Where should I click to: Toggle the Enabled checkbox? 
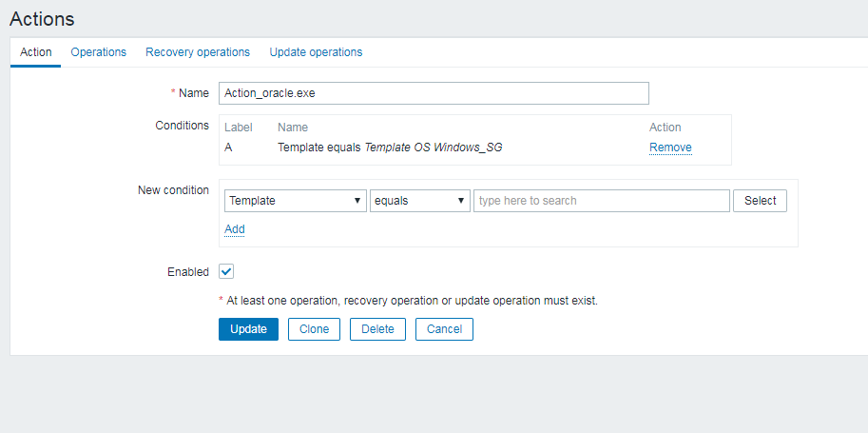226,272
